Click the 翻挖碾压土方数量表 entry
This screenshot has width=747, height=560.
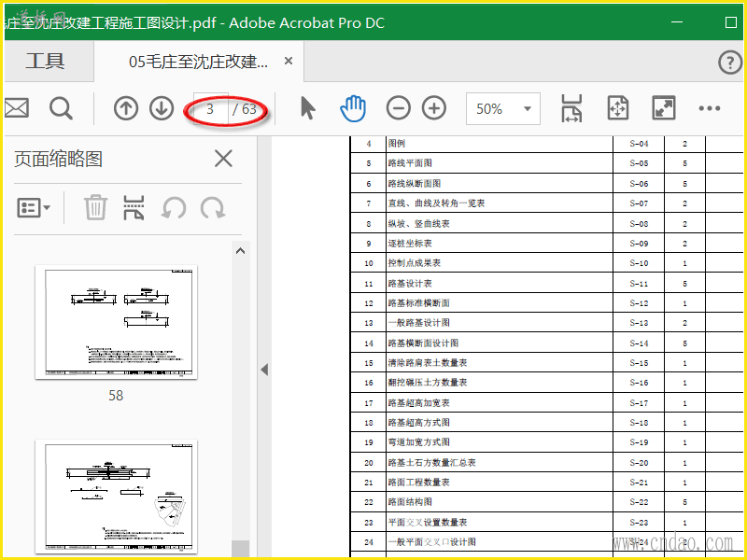click(428, 383)
